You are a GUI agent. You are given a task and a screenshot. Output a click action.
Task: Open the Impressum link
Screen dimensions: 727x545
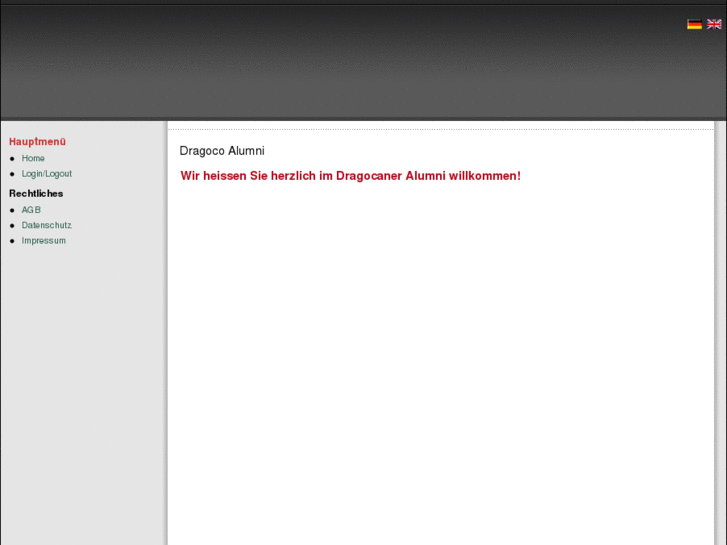coord(44,240)
